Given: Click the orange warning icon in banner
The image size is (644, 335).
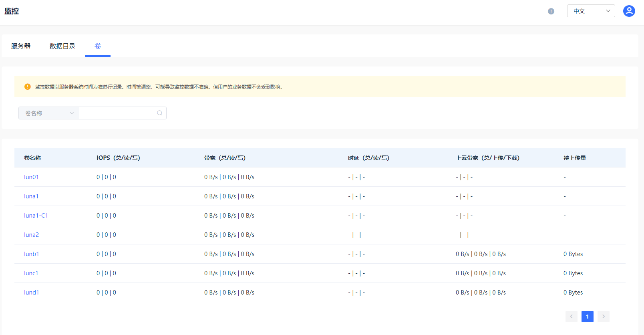Looking at the screenshot, I should click(x=28, y=87).
